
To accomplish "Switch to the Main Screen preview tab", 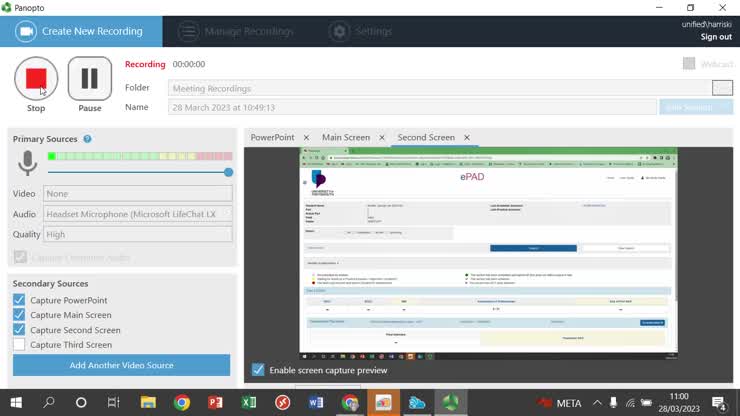I will click(345, 138).
